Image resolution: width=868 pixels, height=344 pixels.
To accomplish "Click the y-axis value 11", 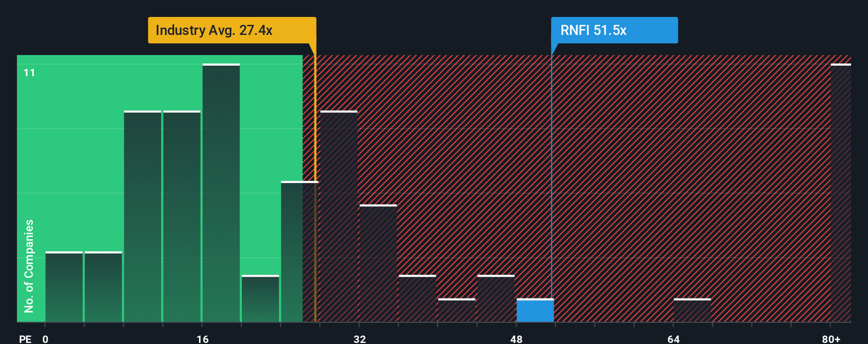I will (30, 73).
